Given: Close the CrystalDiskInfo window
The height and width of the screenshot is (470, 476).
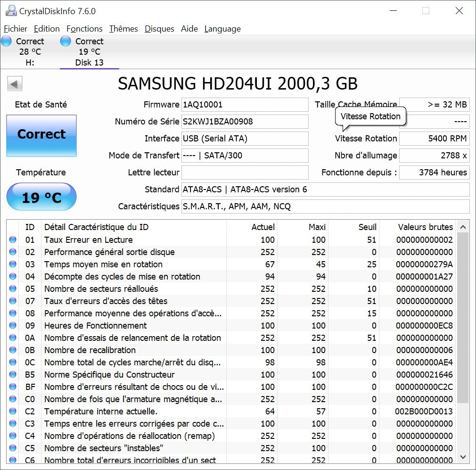Looking at the screenshot, I should [459, 11].
